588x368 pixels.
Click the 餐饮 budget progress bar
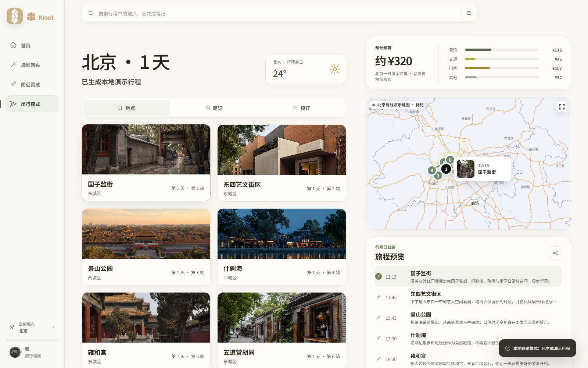[x=502, y=50]
